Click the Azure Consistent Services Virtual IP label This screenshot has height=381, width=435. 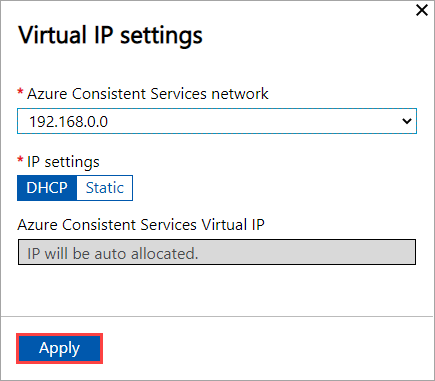[141, 225]
